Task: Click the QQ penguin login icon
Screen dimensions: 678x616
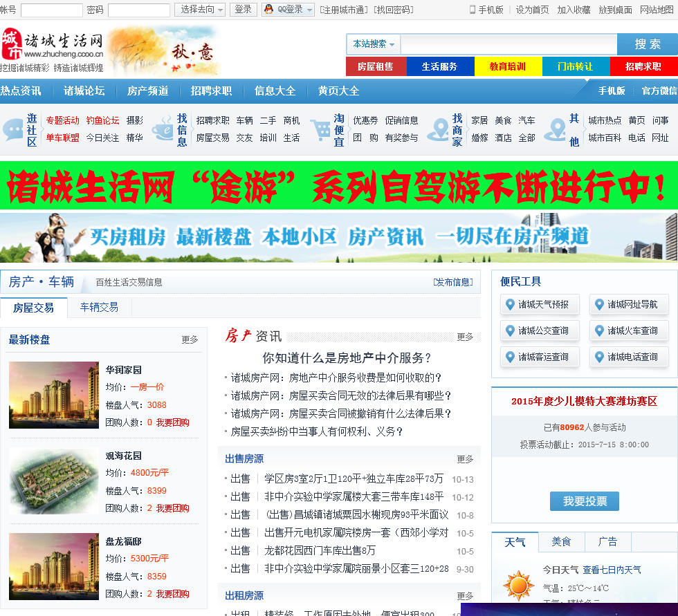Action: click(269, 9)
